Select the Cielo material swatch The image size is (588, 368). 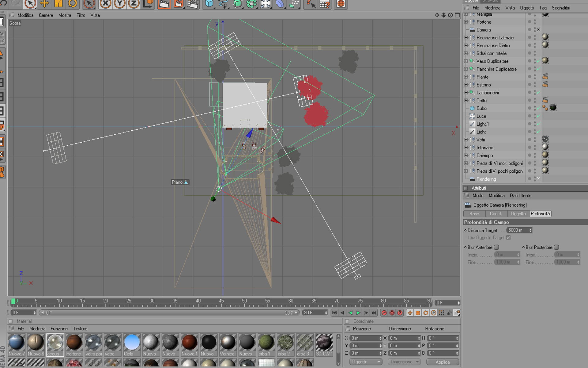tap(132, 343)
